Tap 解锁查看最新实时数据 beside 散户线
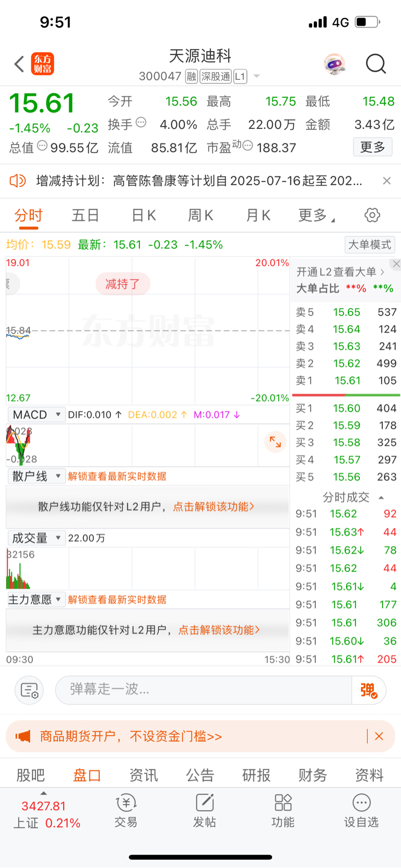Screen dimensions: 401x868 pos(117,476)
